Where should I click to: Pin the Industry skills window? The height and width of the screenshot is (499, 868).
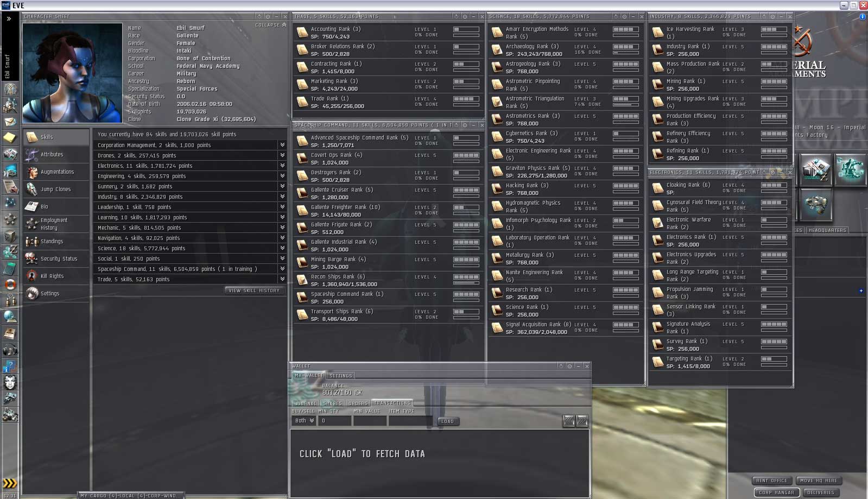click(x=772, y=17)
